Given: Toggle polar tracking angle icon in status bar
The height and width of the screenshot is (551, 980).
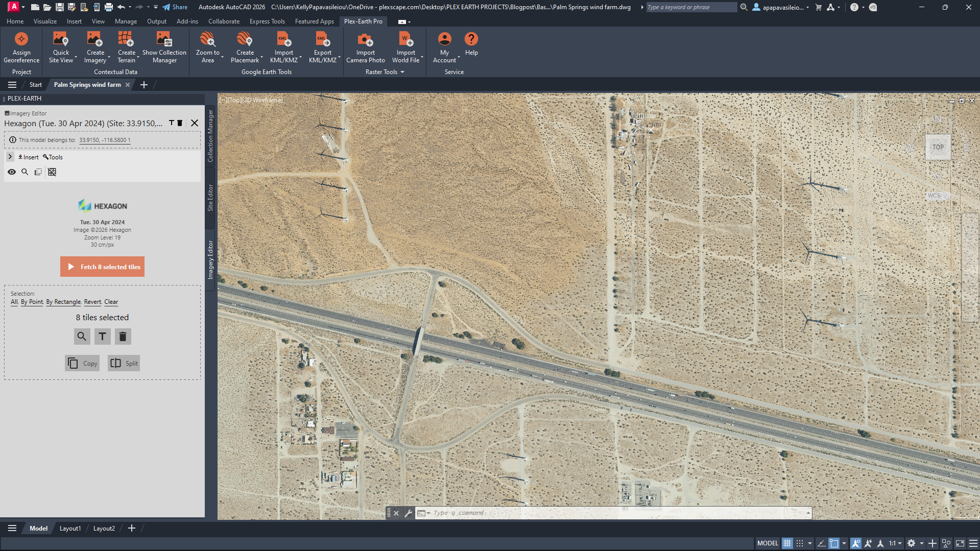Looking at the screenshot, I should click(x=822, y=543).
